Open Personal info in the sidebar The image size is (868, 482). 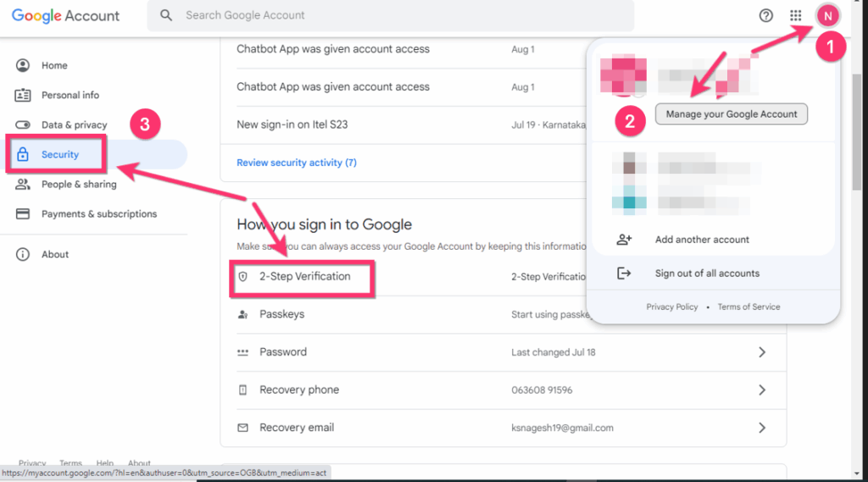70,95
